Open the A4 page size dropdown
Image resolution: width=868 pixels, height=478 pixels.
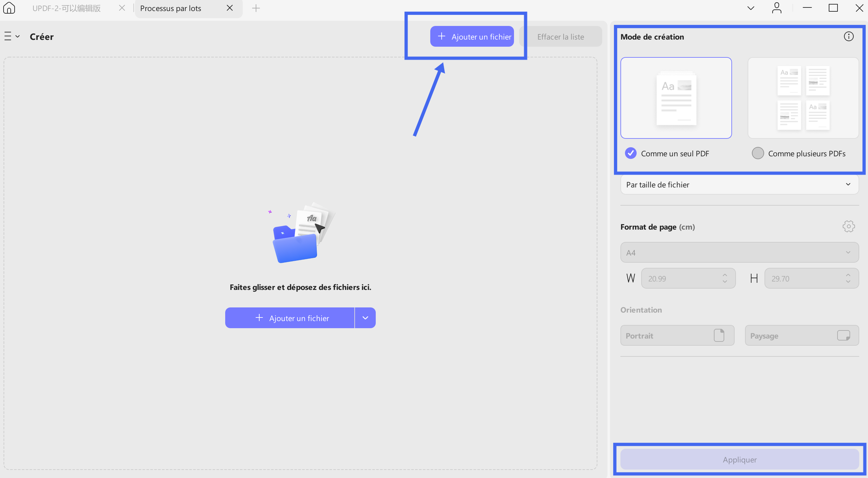click(x=739, y=252)
